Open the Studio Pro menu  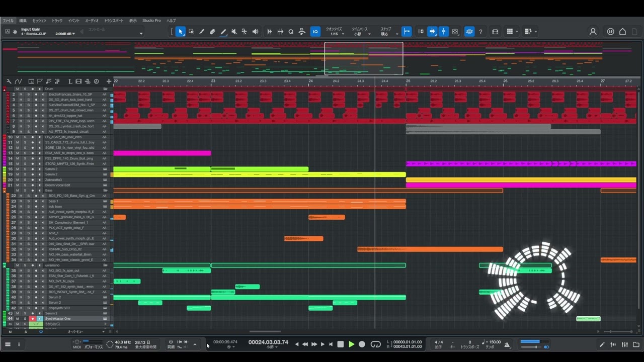(151, 21)
